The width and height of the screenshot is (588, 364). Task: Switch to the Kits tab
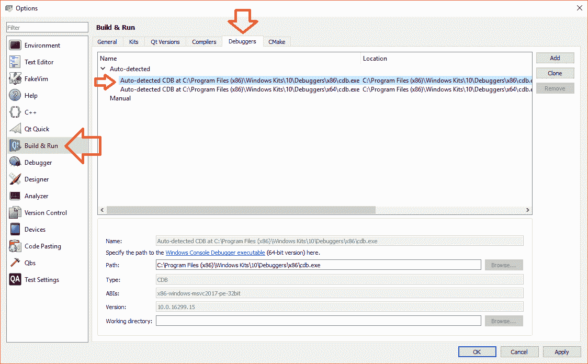(x=134, y=42)
